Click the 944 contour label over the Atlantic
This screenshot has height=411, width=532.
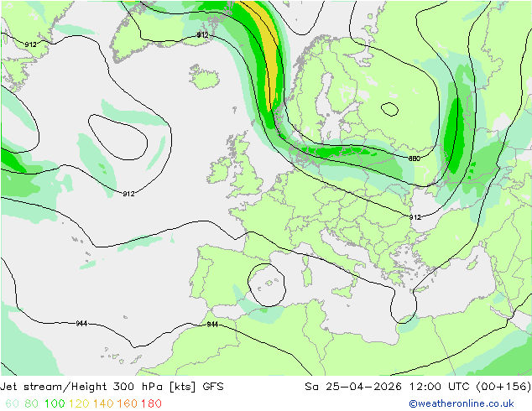[x=81, y=324]
